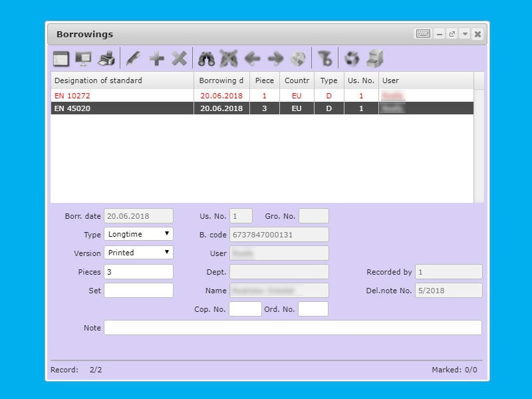This screenshot has height=399, width=532.
Task: Pop out the Borrowings window
Action: pyautogui.click(x=452, y=34)
